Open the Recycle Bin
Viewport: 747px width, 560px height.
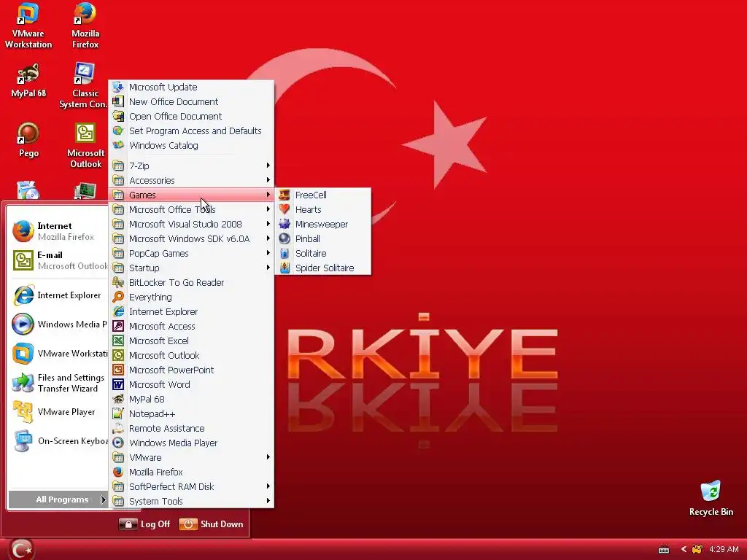point(711,499)
